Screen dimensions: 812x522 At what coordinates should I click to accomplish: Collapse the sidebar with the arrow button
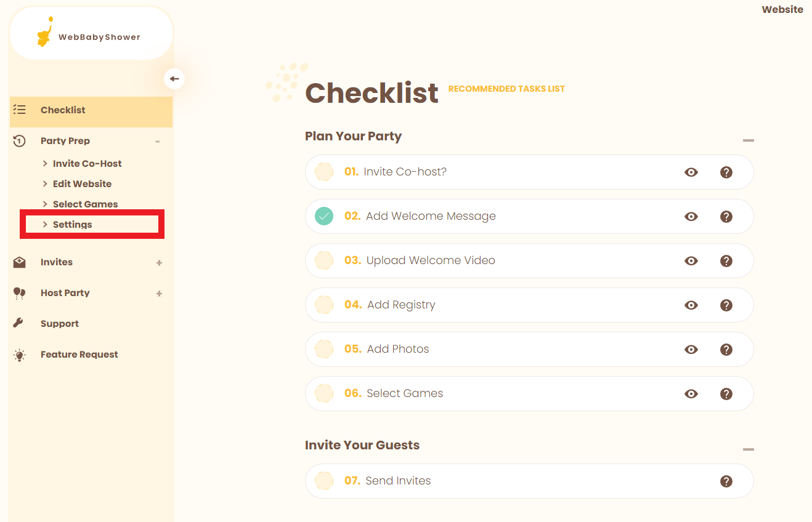click(174, 79)
